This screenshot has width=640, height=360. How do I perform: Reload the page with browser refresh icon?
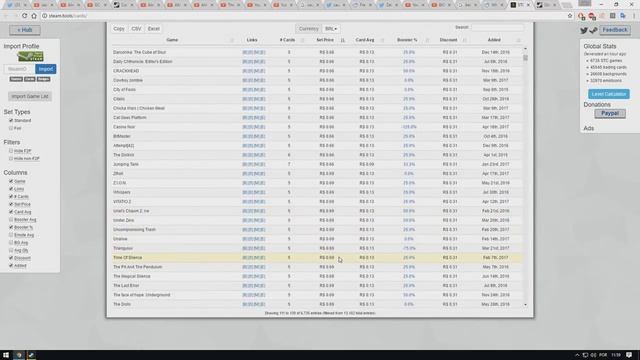(x=24, y=16)
